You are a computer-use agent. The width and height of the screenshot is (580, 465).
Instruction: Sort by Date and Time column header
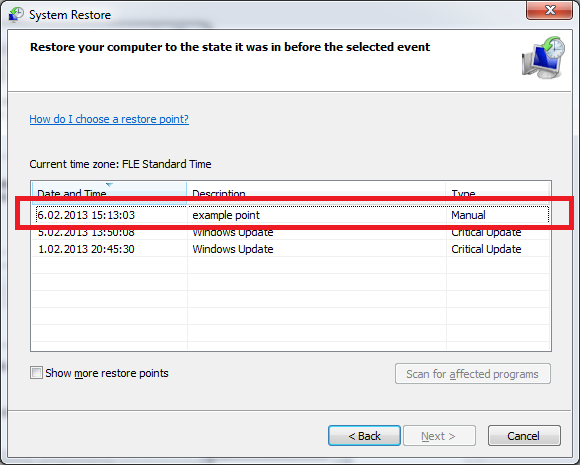point(109,193)
